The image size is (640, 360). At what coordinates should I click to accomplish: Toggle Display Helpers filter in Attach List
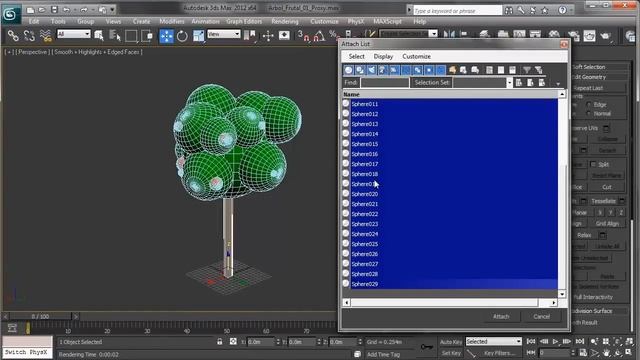click(394, 70)
